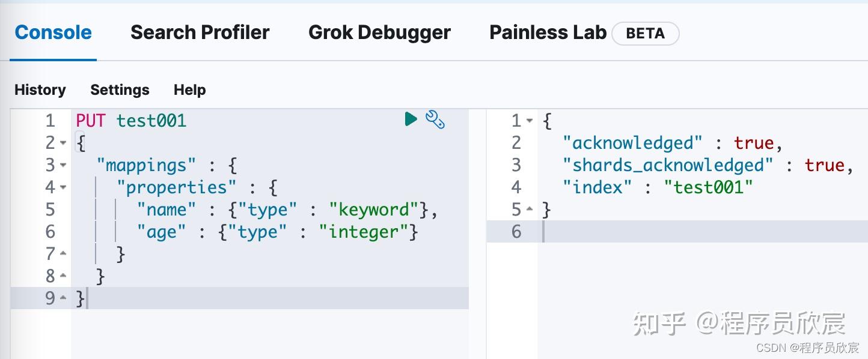The height and width of the screenshot is (359, 868).
Task: Open the History panel
Action: pyautogui.click(x=40, y=90)
